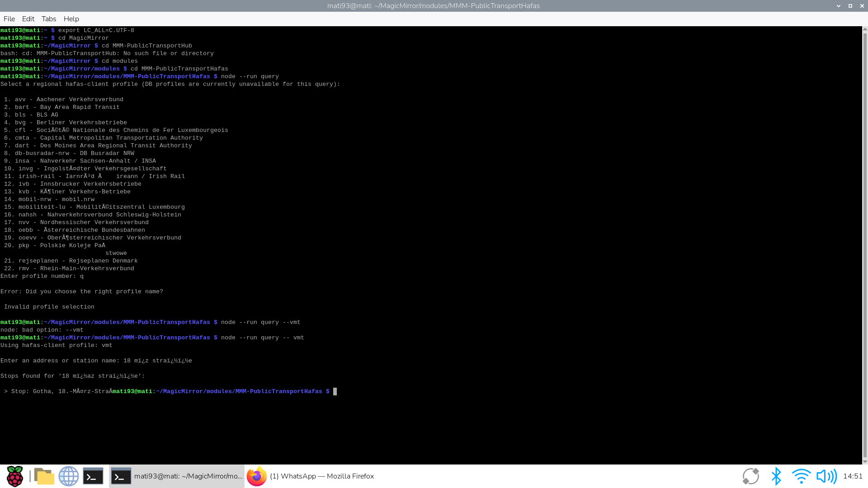868x488 pixels.
Task: Launch a new terminal from taskbar launcher
Action: tap(93, 476)
